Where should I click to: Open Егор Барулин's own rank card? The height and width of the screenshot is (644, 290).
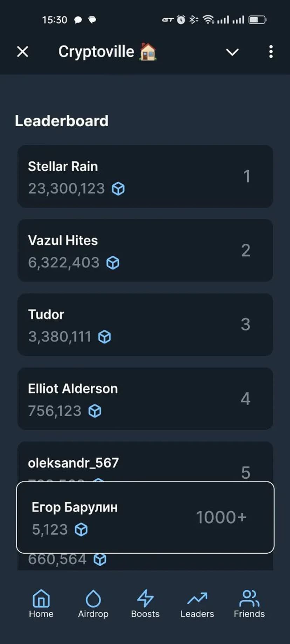click(x=145, y=517)
